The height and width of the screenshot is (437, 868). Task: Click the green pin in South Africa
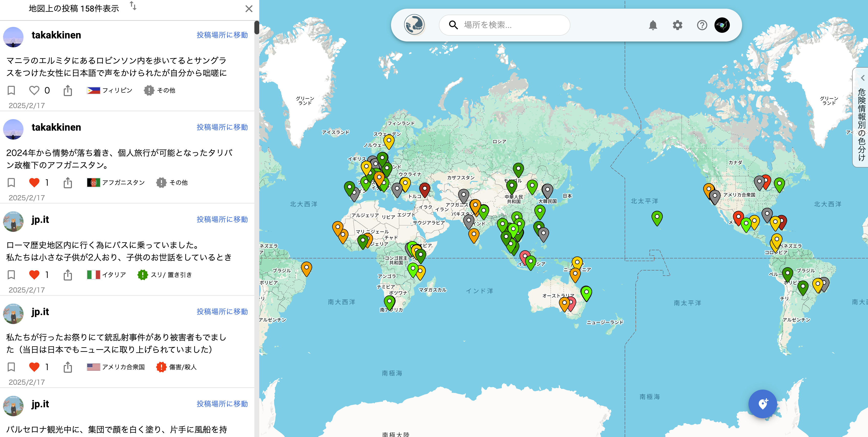[x=389, y=303]
